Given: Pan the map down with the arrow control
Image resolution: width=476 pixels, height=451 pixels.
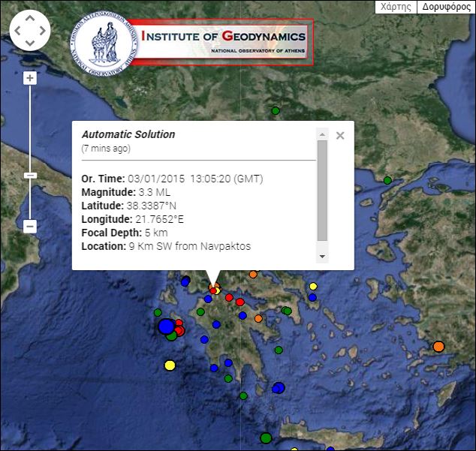Looking at the screenshot, I should (30, 43).
